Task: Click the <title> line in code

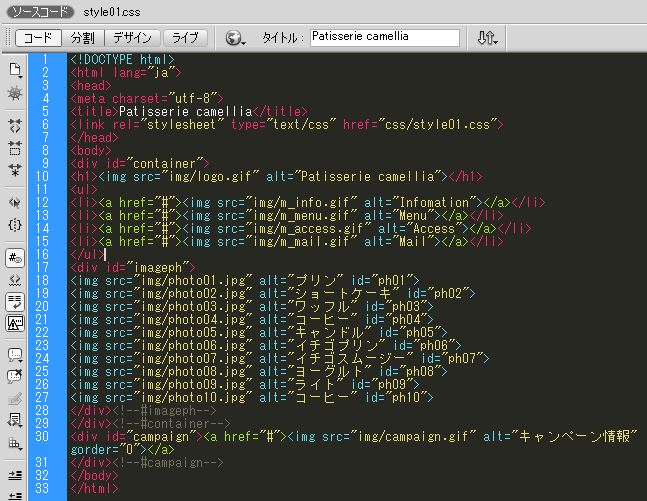Action: click(x=189, y=112)
